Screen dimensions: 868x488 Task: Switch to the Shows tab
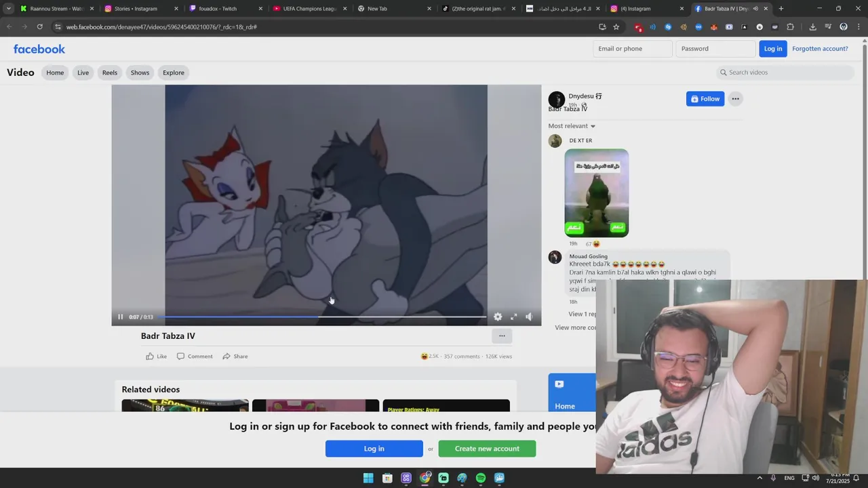pos(140,73)
